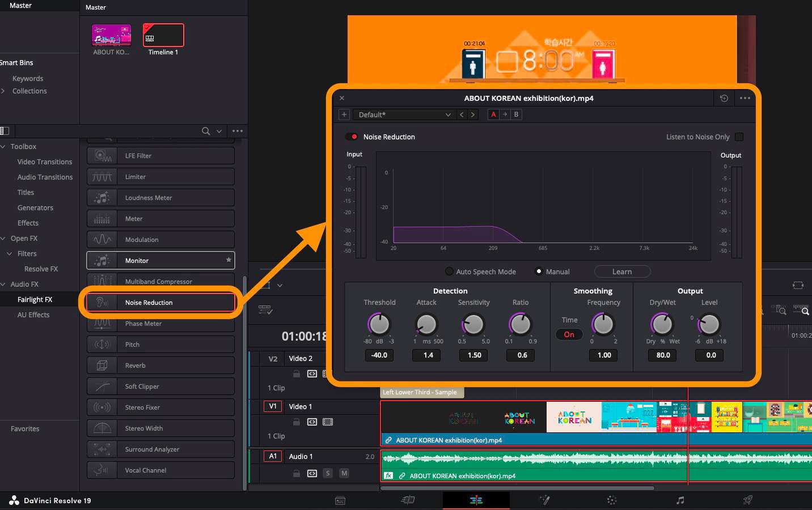Screen dimensions: 812x510
Task: Collapse the Filters tree node
Action: click(9, 253)
